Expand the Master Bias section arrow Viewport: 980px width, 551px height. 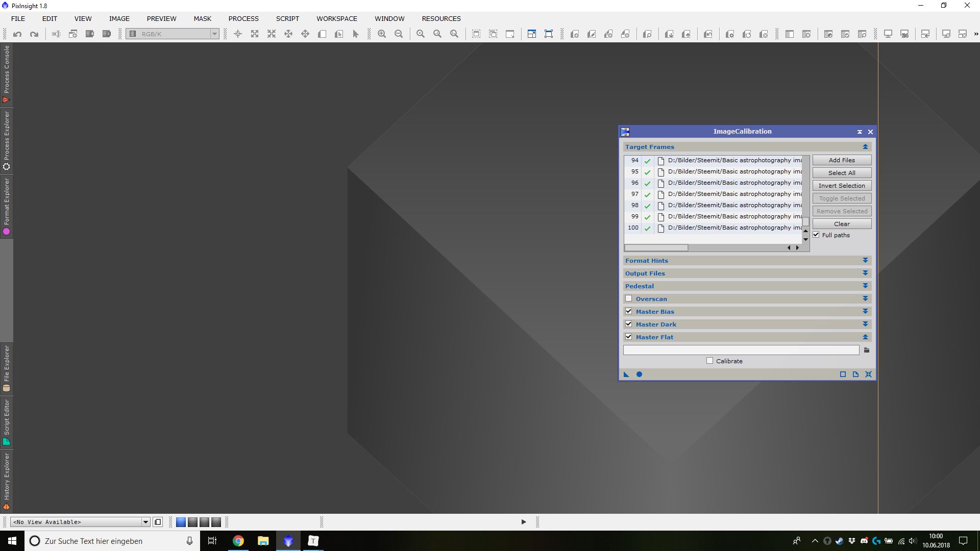coord(865,312)
